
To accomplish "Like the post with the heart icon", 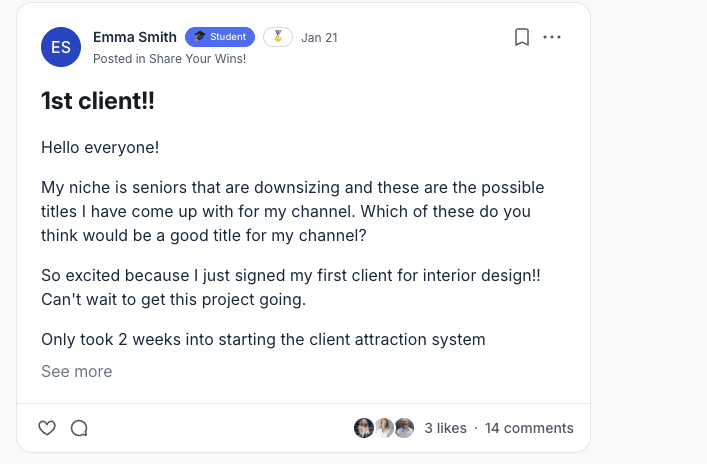I will [47, 428].
